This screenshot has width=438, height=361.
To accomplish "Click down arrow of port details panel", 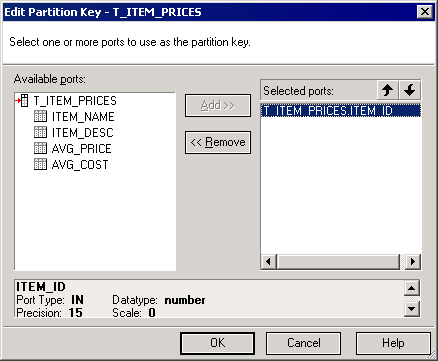I will click(412, 309).
